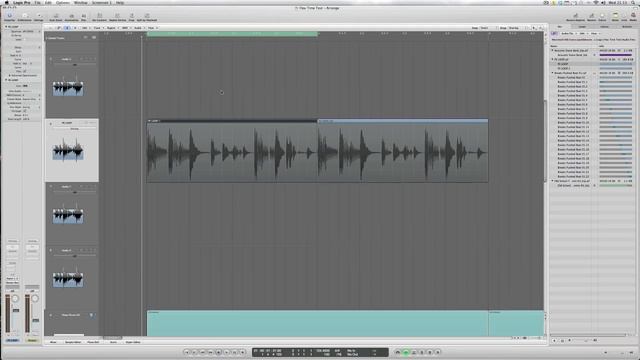Click the left channel strip pan knob
Screen dimensions: 640x360
coord(15,299)
